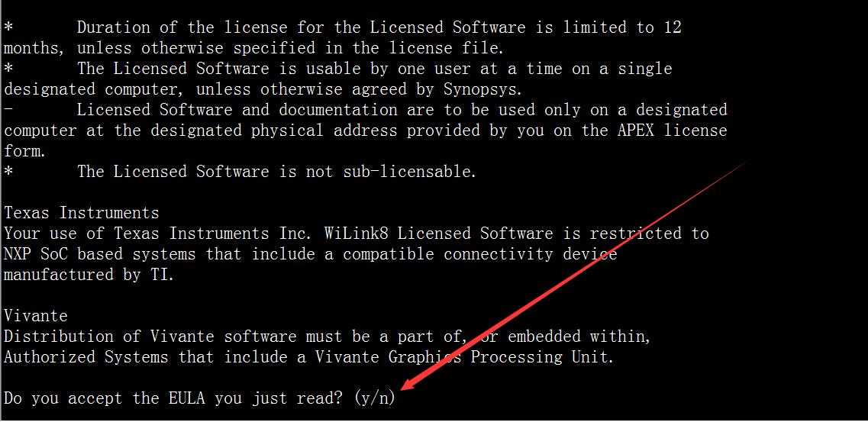Click the word "form." on its own line

(25, 151)
